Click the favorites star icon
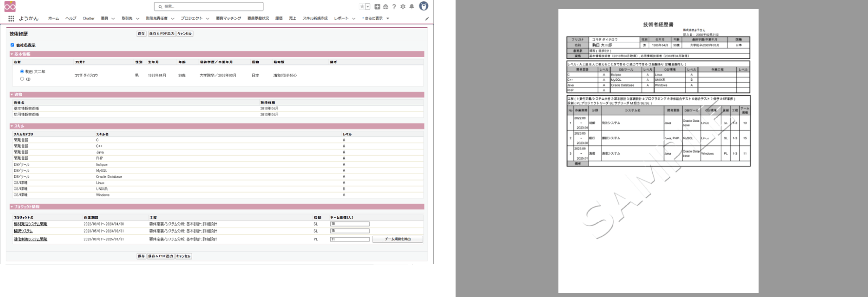868x297 pixels. 362,6
